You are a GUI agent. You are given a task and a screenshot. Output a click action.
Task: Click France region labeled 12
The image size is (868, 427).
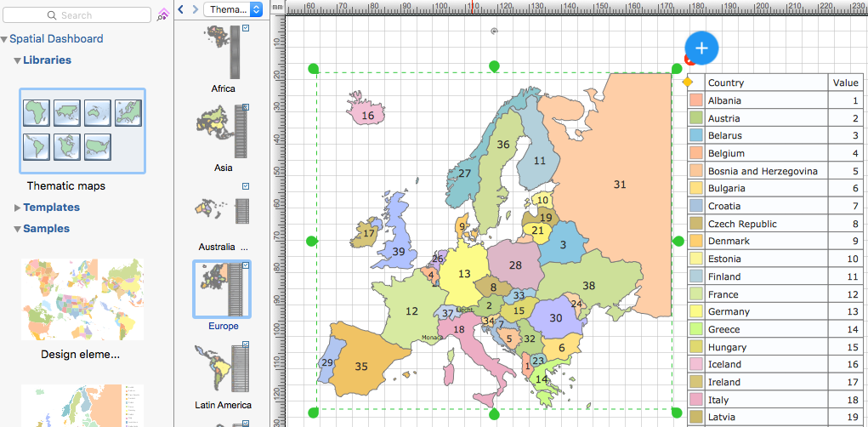(x=411, y=311)
